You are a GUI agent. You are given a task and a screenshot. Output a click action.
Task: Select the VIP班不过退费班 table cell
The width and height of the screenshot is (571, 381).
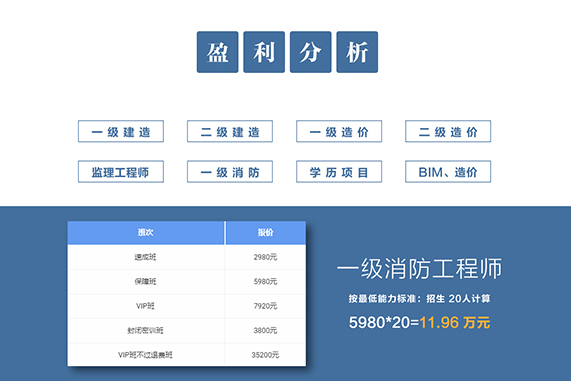click(x=146, y=355)
